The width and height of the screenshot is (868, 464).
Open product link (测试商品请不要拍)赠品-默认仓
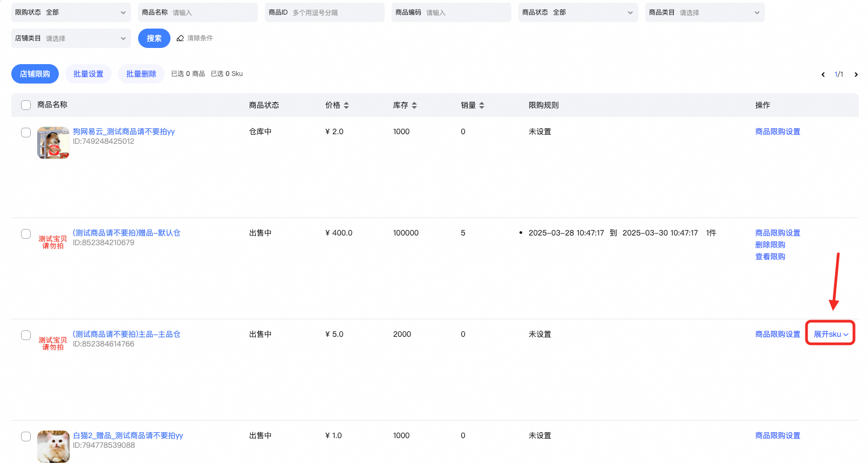127,233
